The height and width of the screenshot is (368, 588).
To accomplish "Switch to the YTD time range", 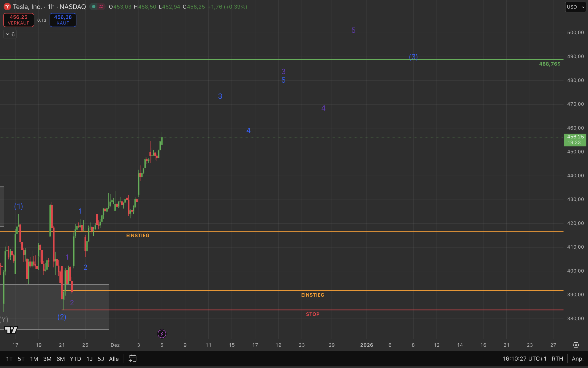I will (75, 359).
